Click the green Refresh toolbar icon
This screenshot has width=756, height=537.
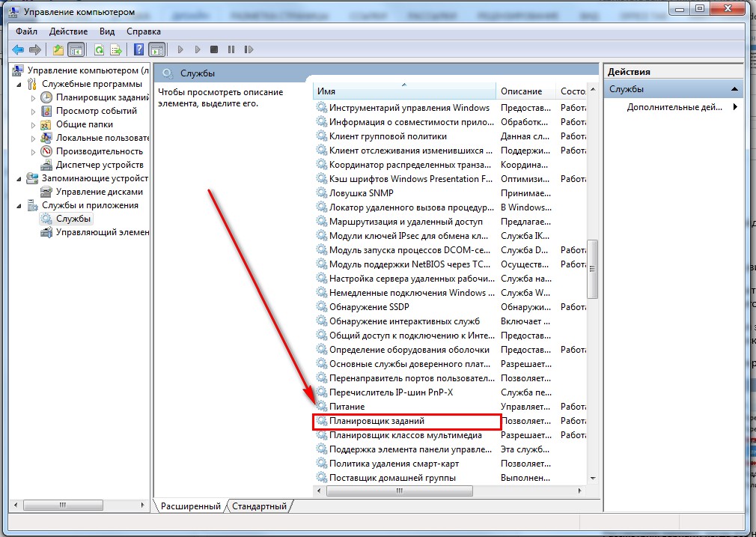(100, 49)
